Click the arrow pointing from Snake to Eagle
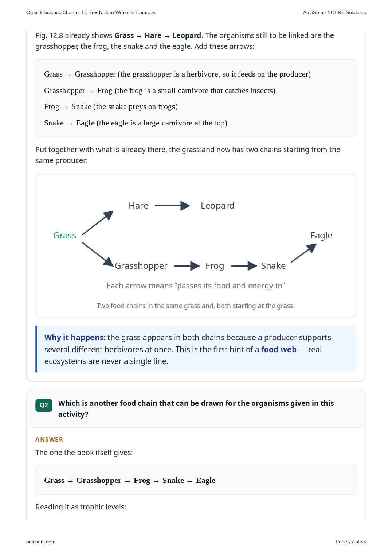 [x=304, y=253]
